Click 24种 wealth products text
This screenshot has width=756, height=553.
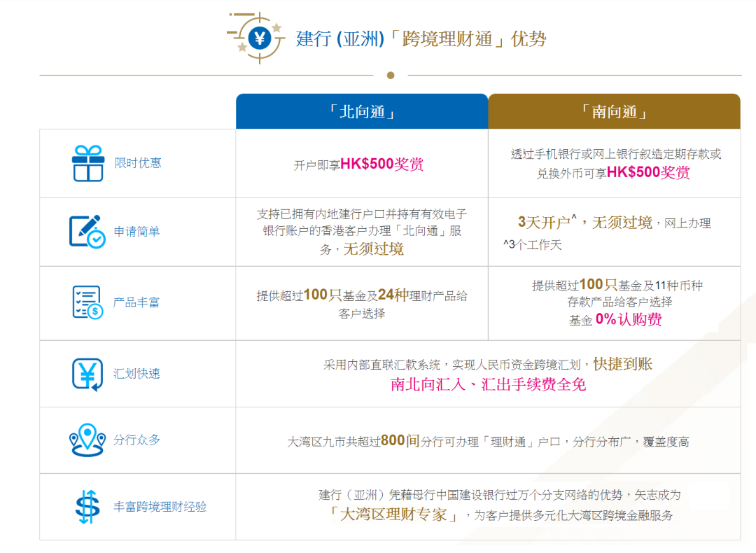pos(393,295)
